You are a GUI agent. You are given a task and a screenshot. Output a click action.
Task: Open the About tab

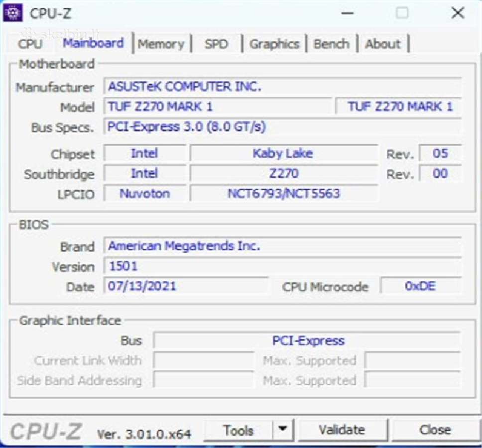[x=383, y=44]
